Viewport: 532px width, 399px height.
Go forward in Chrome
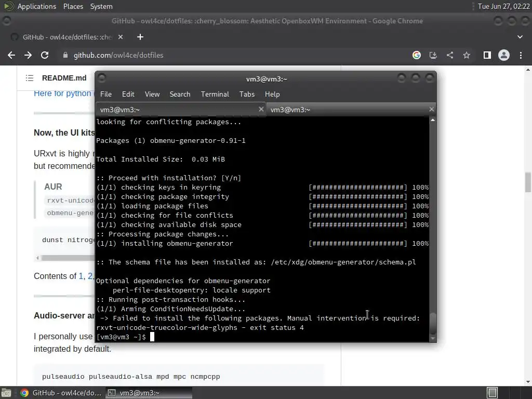[28, 55]
